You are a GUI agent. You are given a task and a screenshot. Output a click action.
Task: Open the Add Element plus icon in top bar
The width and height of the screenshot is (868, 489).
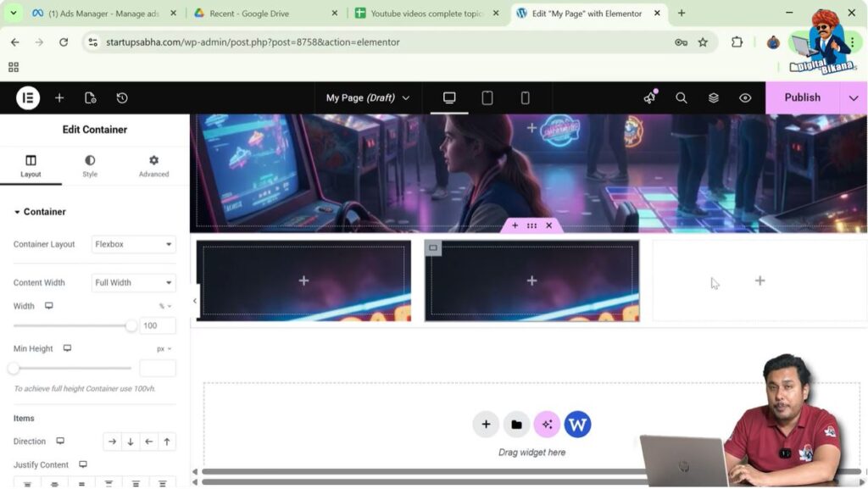pyautogui.click(x=59, y=98)
